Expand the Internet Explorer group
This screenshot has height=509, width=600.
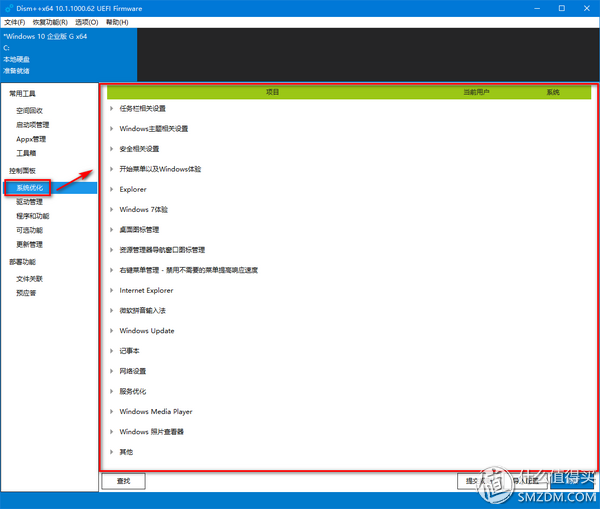(111, 290)
